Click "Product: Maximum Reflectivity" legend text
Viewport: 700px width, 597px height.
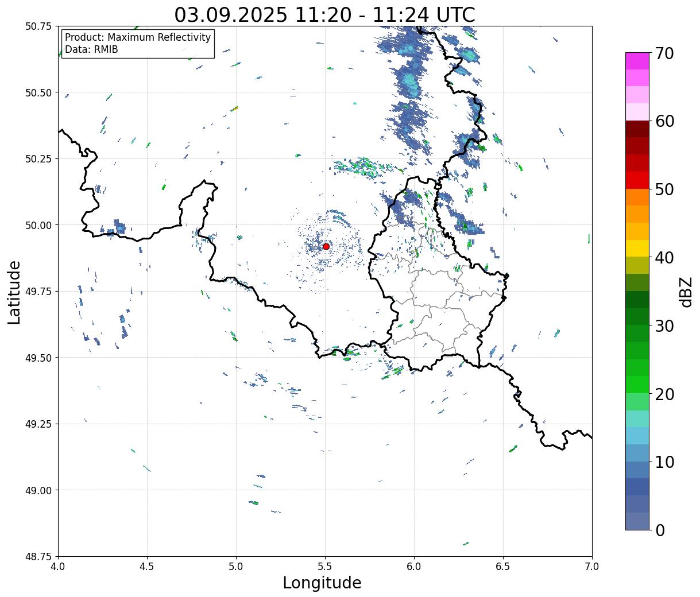coord(138,37)
